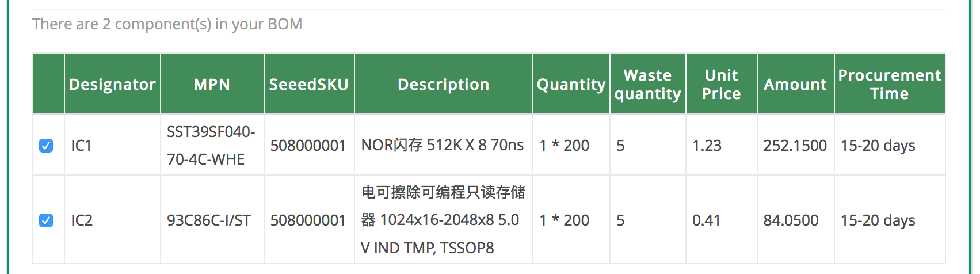Image resolution: width=980 pixels, height=274 pixels.
Task: Click the IC1 designator cell
Action: coord(112,145)
